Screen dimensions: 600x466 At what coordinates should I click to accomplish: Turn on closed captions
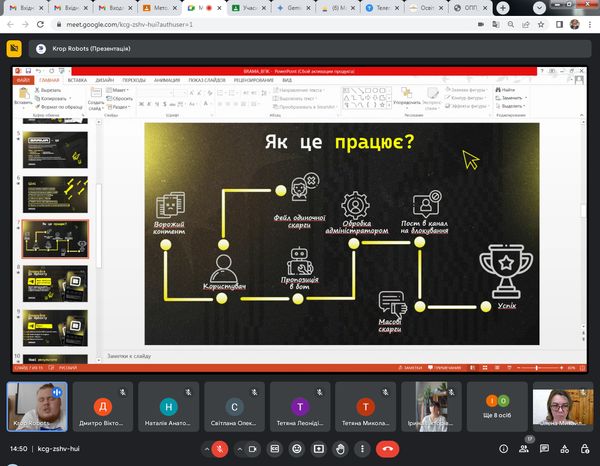coord(274,449)
